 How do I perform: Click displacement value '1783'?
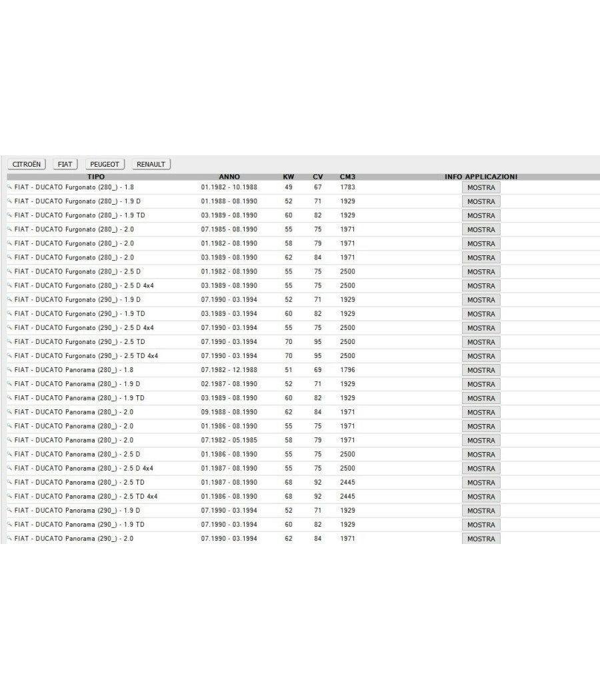348,187
